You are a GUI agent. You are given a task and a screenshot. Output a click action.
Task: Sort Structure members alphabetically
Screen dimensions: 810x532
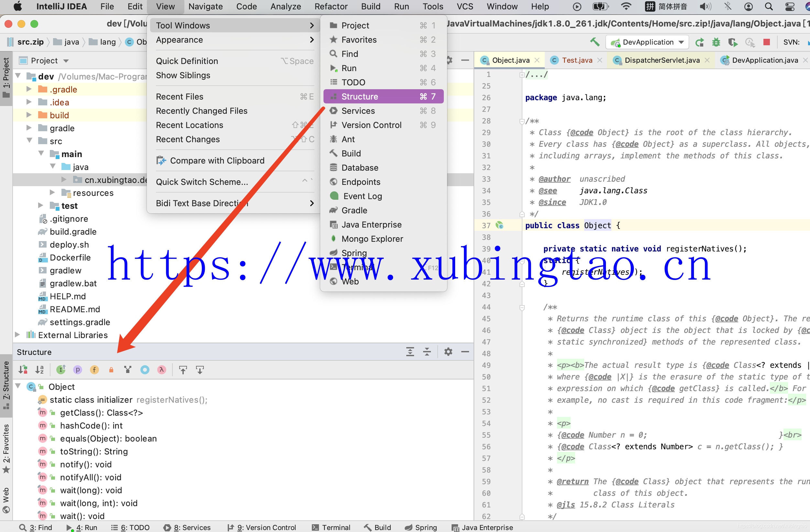(40, 370)
